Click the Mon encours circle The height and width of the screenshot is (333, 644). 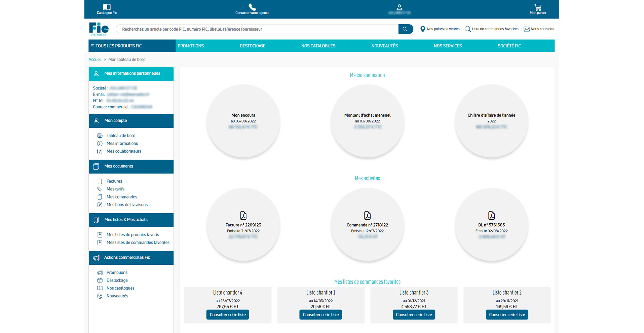243,121
